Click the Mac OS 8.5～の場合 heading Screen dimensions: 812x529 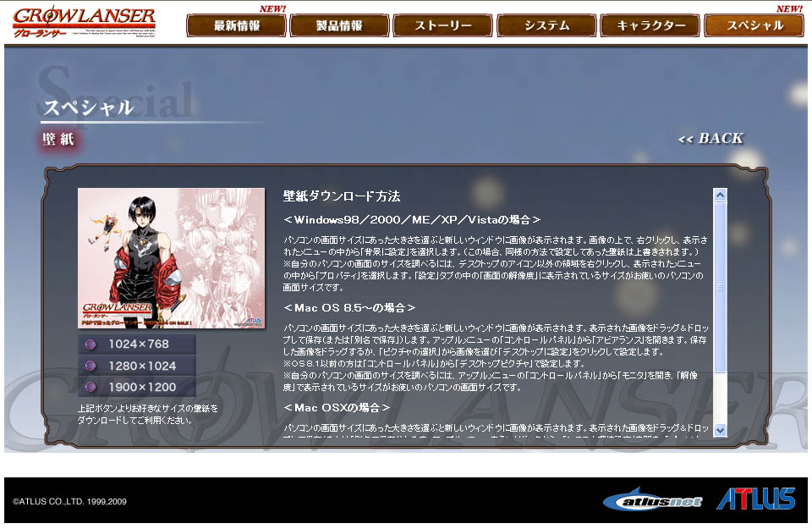point(349,308)
